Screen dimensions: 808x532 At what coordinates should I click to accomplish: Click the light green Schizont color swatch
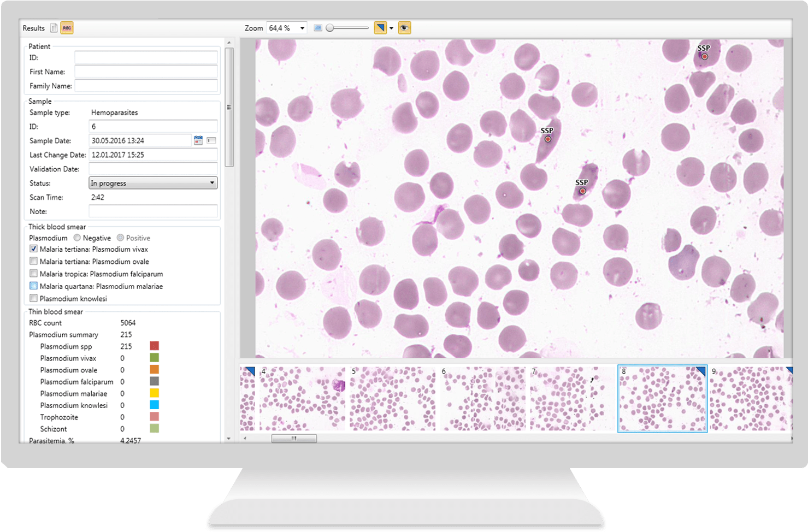[155, 429]
